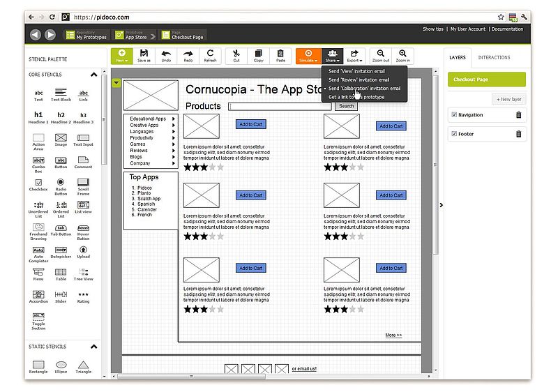558x392 pixels.
Task: Click the Refresh toolbar icon
Action: pos(210,56)
